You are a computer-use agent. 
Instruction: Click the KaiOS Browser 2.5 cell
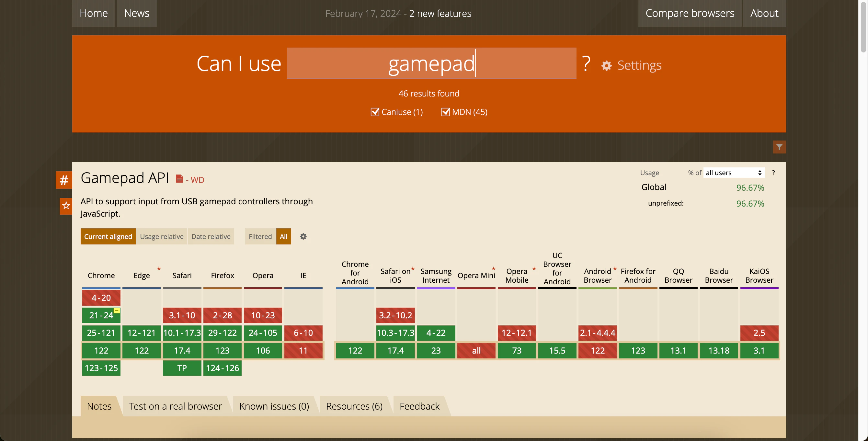click(x=759, y=333)
